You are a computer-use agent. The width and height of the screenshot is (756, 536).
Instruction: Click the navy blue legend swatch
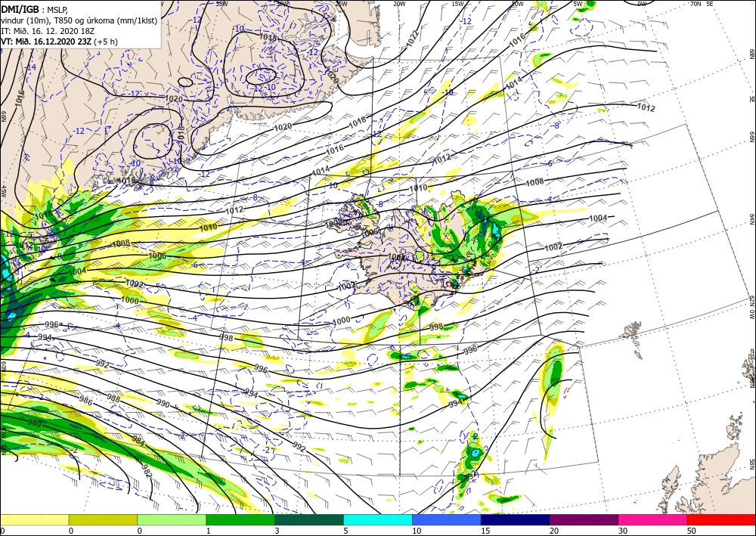(516, 519)
